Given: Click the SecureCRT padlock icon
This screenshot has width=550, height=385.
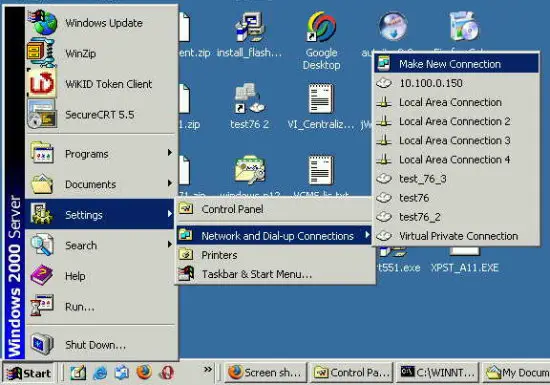Looking at the screenshot, I should click(x=42, y=114).
